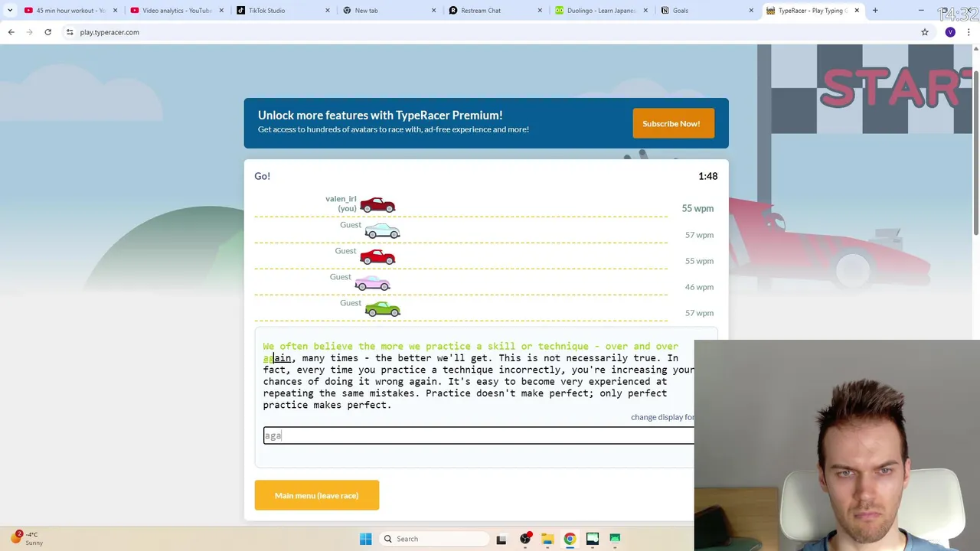Open File Explorer from the taskbar
The width and height of the screenshot is (980, 551).
pos(547,539)
